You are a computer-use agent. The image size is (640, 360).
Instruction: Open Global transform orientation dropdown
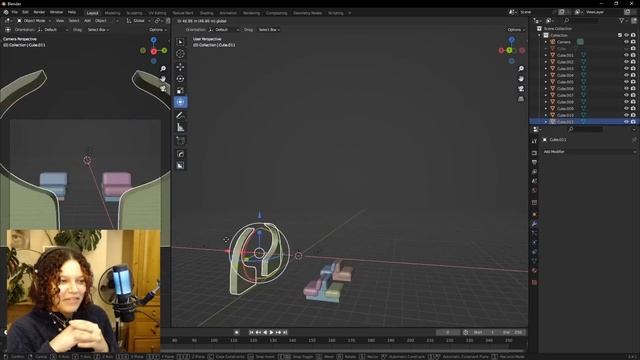137,20
